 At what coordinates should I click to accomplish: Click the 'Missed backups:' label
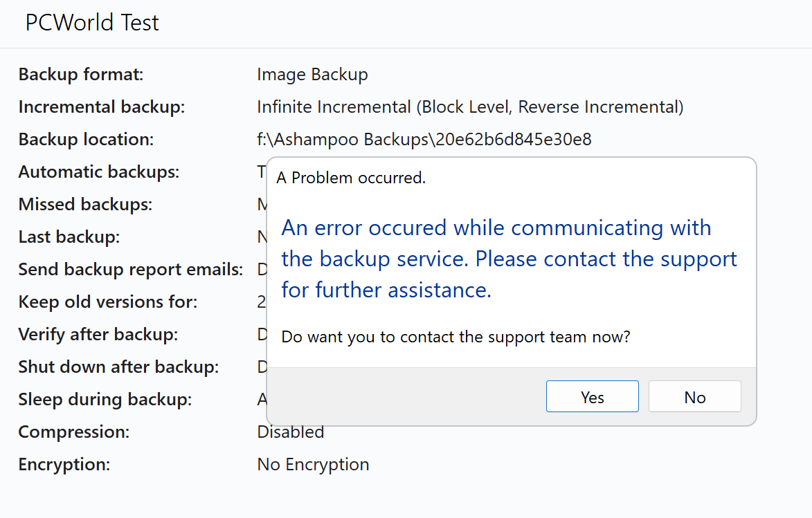tap(85, 205)
